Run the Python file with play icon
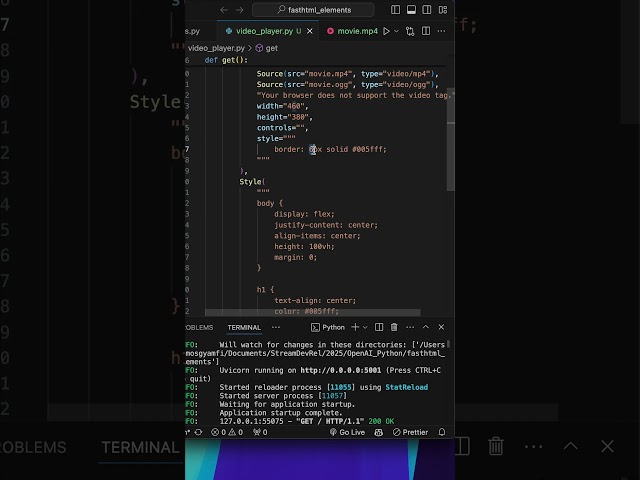Screen dimensions: 640x480 click(x=386, y=31)
